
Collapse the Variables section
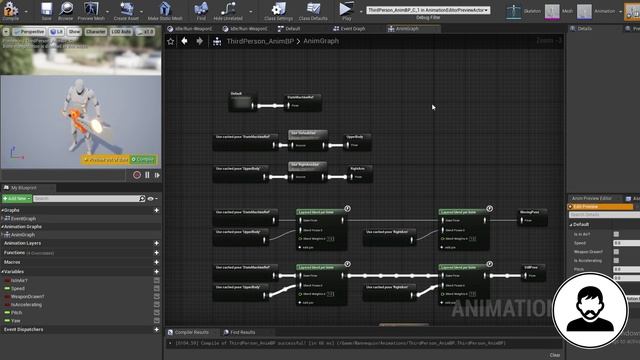tap(2, 271)
